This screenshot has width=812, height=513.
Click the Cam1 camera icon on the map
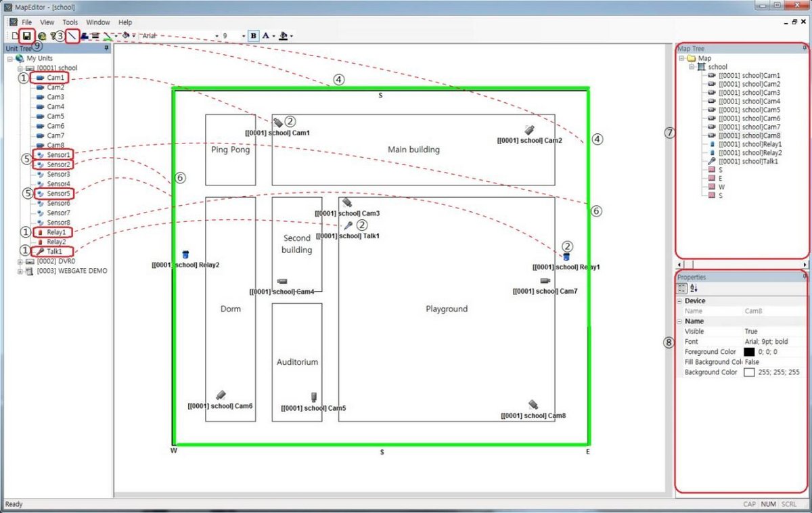tap(278, 122)
